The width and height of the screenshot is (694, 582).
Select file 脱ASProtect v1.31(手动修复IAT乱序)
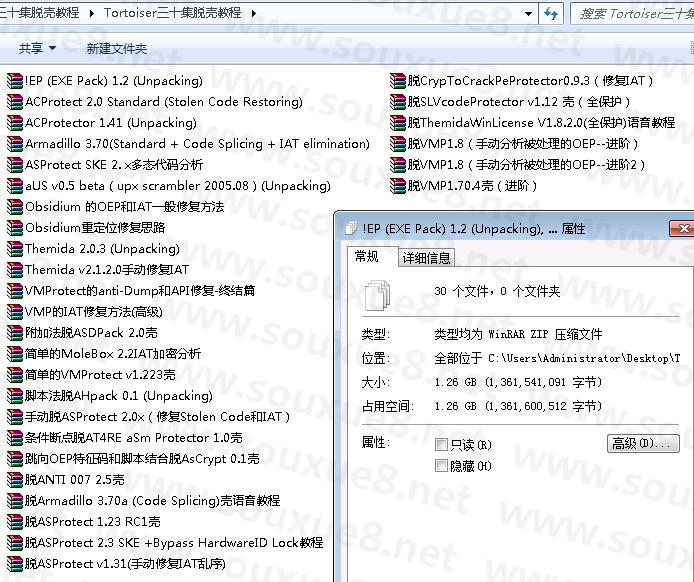point(117,564)
